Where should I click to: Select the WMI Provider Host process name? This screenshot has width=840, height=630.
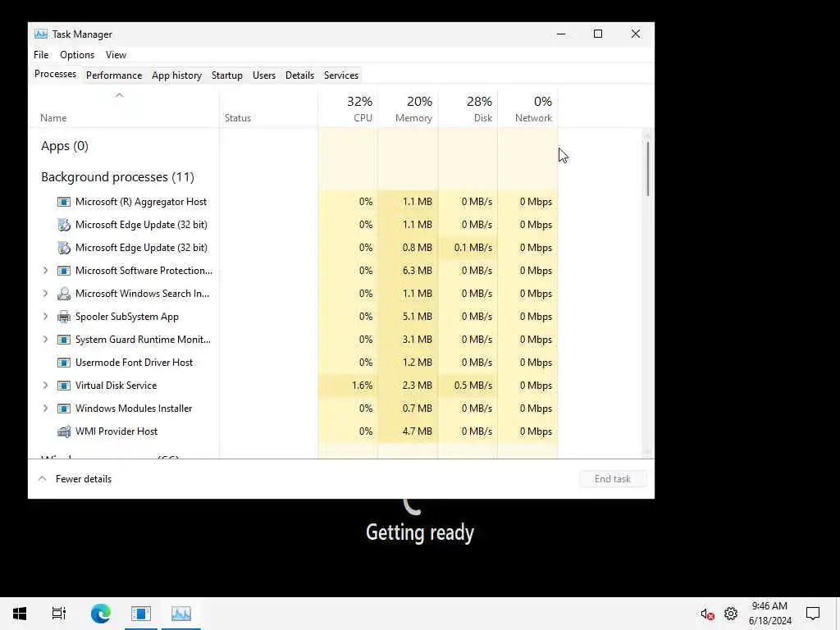click(116, 431)
